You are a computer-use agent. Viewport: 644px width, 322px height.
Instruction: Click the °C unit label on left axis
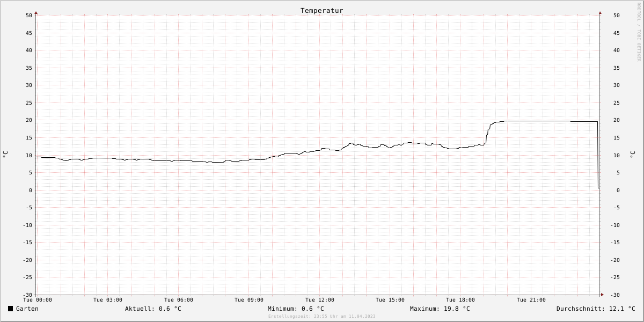(5, 155)
